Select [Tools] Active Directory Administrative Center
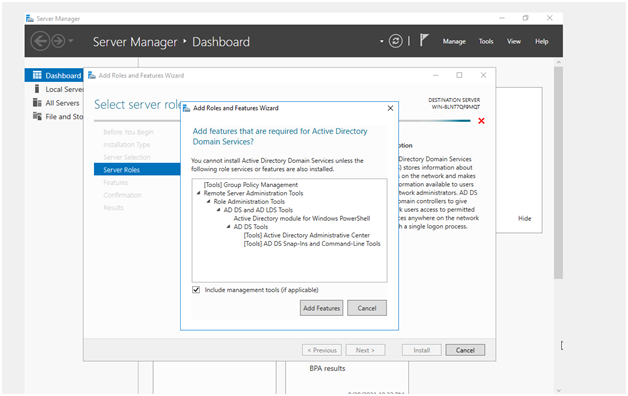This screenshot has height=396, width=628. [x=307, y=235]
